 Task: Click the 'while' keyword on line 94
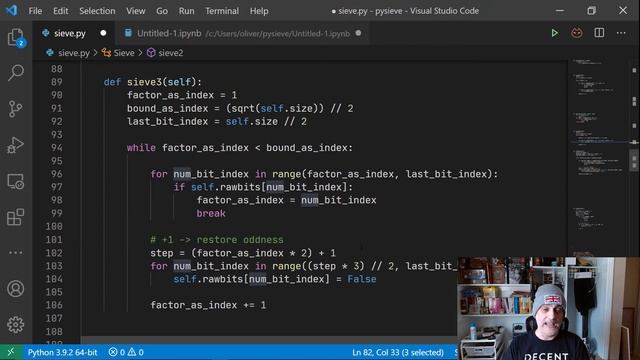[141, 148]
